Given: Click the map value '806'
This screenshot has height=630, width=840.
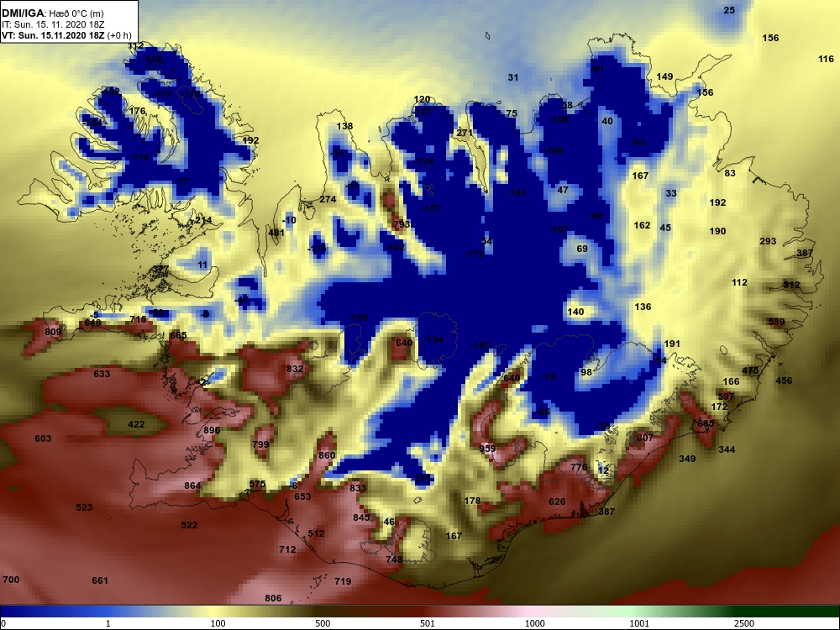Looking at the screenshot, I should (x=273, y=598).
